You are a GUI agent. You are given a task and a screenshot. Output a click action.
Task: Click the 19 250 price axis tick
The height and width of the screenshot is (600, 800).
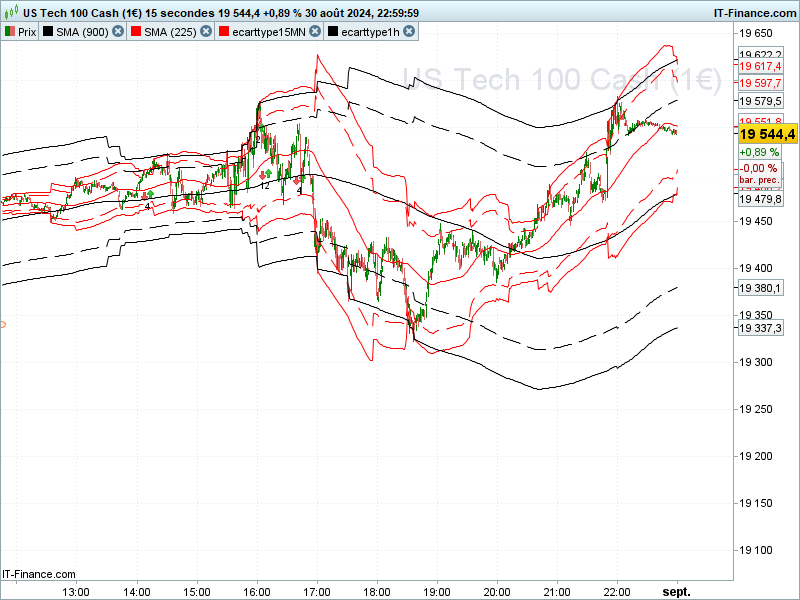756,409
